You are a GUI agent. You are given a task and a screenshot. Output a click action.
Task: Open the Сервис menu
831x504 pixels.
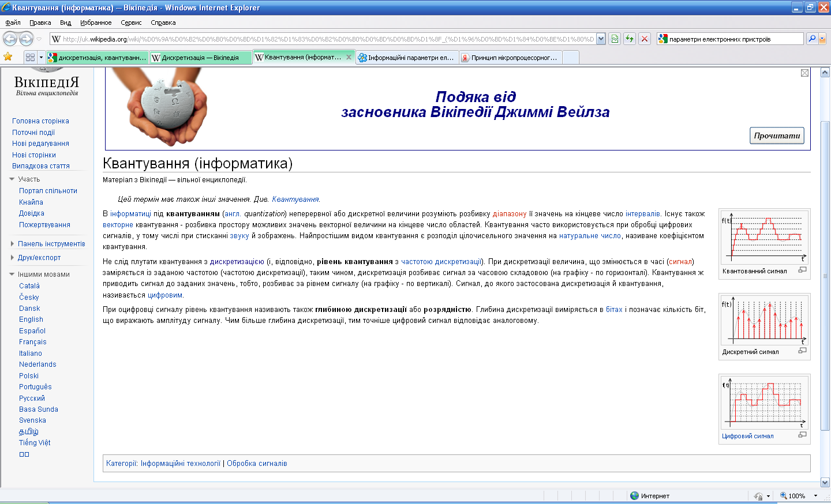131,22
